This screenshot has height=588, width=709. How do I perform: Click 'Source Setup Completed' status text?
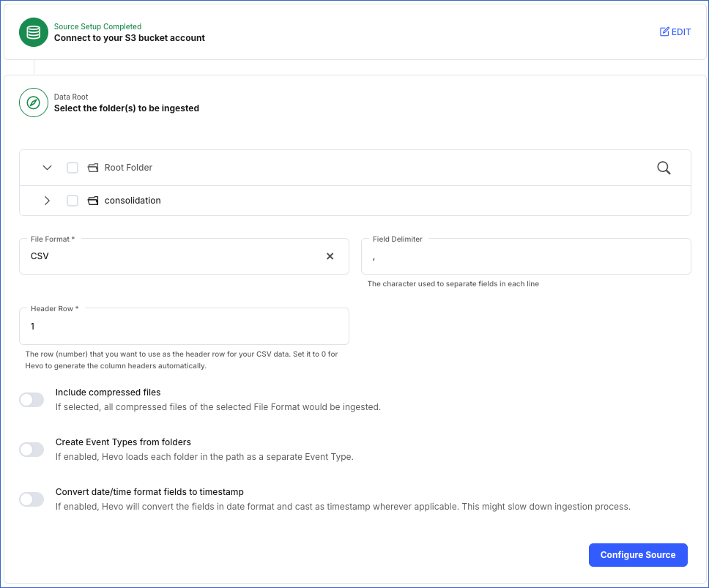click(97, 26)
